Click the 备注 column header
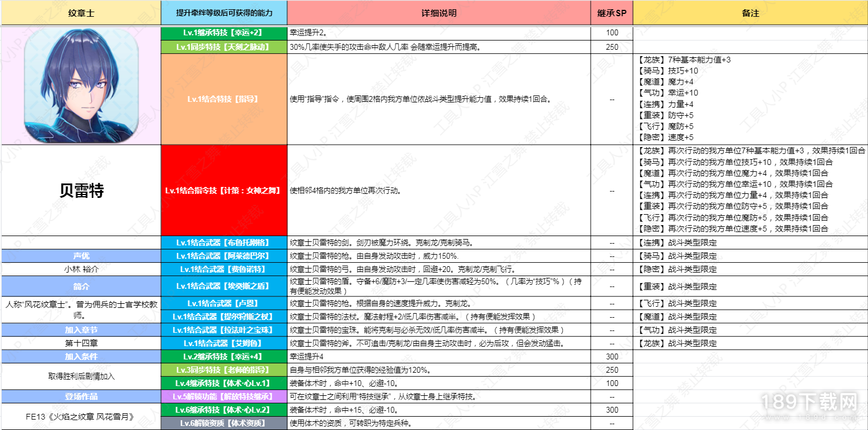868x430 pixels. click(750, 13)
